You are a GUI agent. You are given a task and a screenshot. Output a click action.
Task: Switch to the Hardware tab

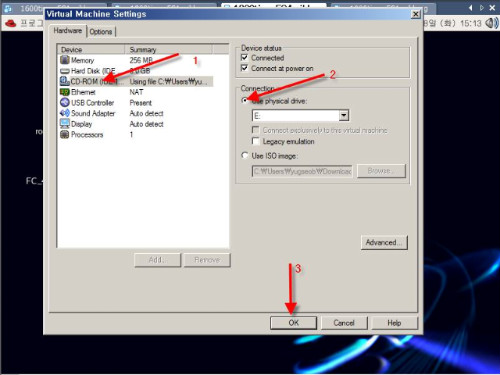[x=68, y=31]
